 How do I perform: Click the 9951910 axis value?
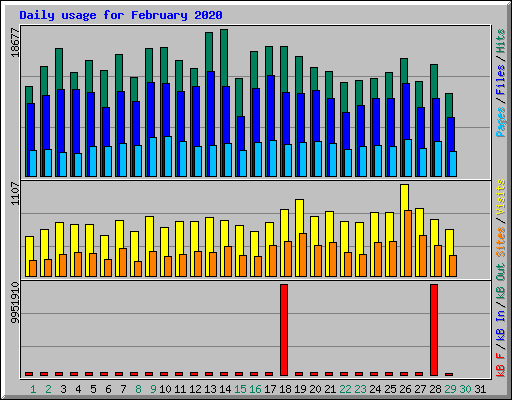click(15, 303)
